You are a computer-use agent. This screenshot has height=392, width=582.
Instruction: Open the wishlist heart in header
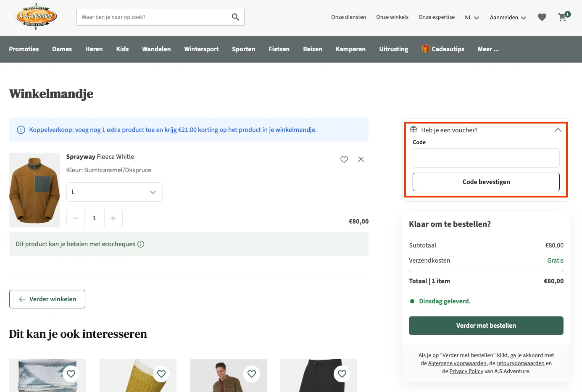click(542, 17)
